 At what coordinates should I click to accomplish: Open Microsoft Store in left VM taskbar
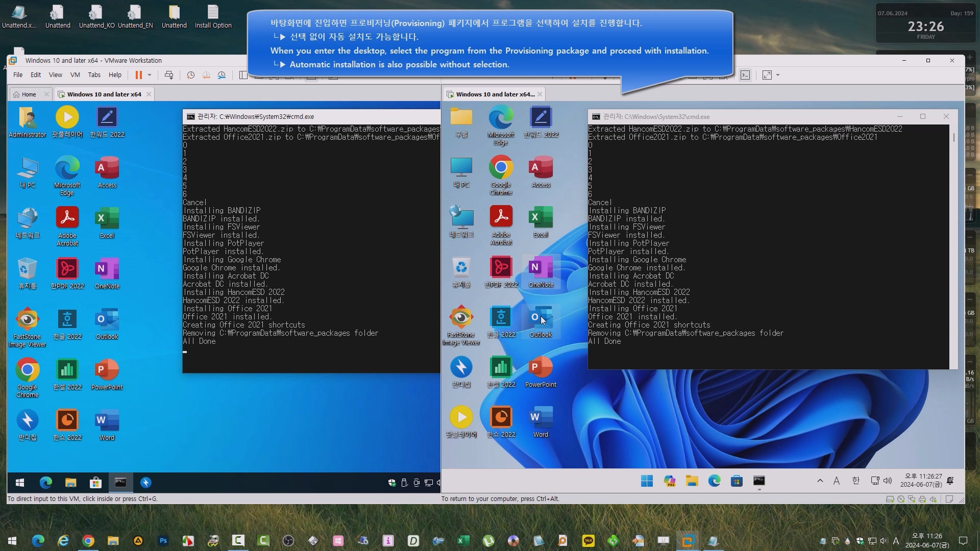point(95,483)
